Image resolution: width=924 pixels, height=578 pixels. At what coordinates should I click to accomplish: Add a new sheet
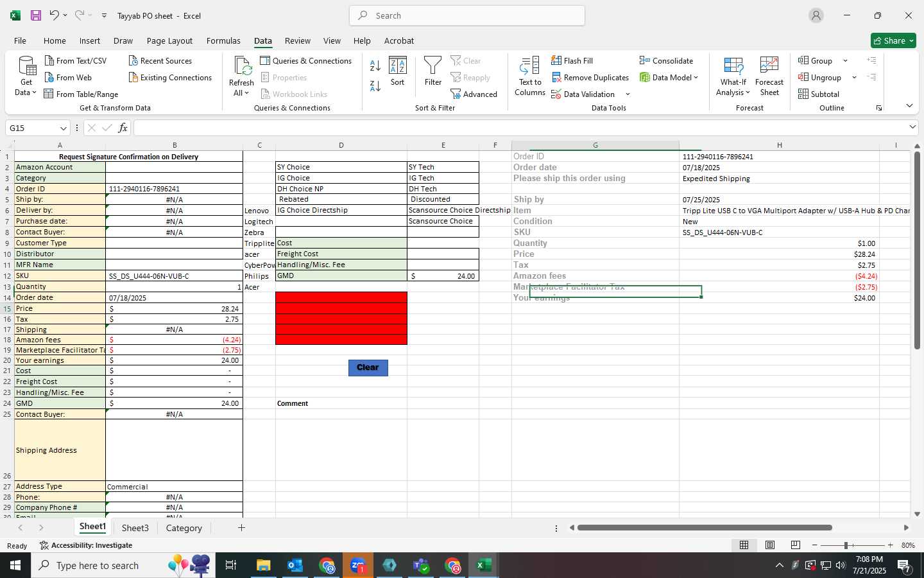coord(241,528)
